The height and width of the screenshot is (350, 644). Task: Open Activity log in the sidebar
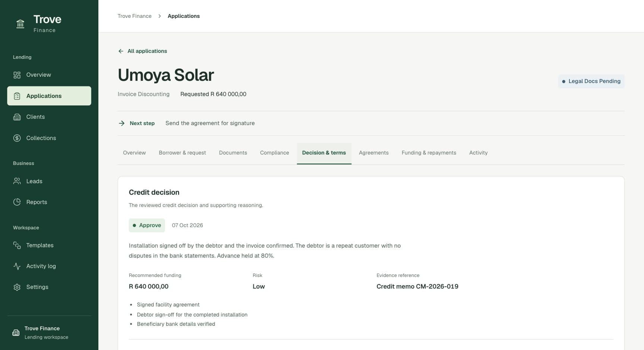[49, 266]
